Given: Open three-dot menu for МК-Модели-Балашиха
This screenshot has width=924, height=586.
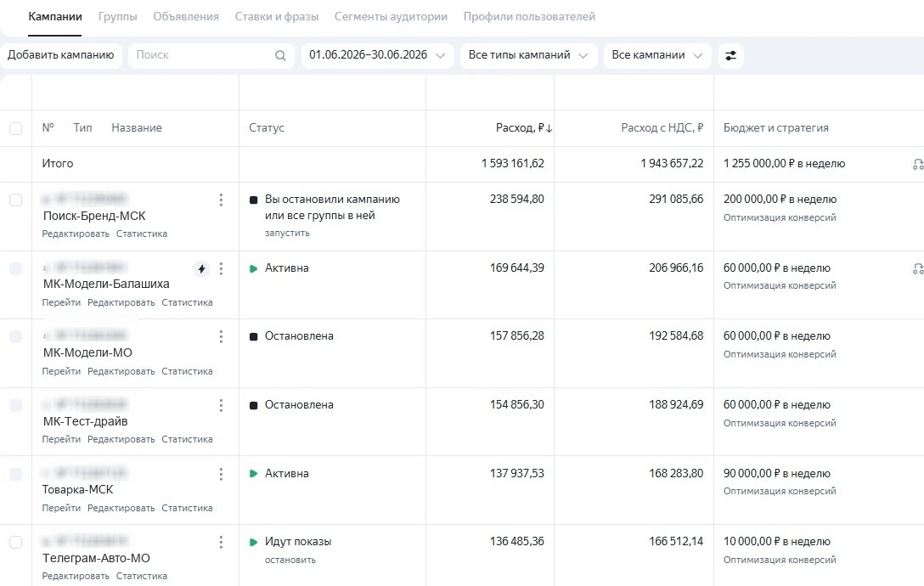Looking at the screenshot, I should click(x=221, y=269).
